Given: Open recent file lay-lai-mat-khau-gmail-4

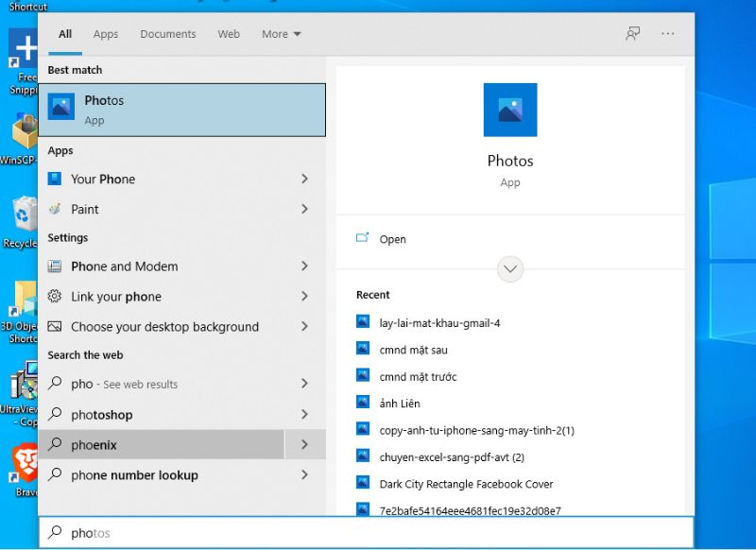Looking at the screenshot, I should 439,322.
